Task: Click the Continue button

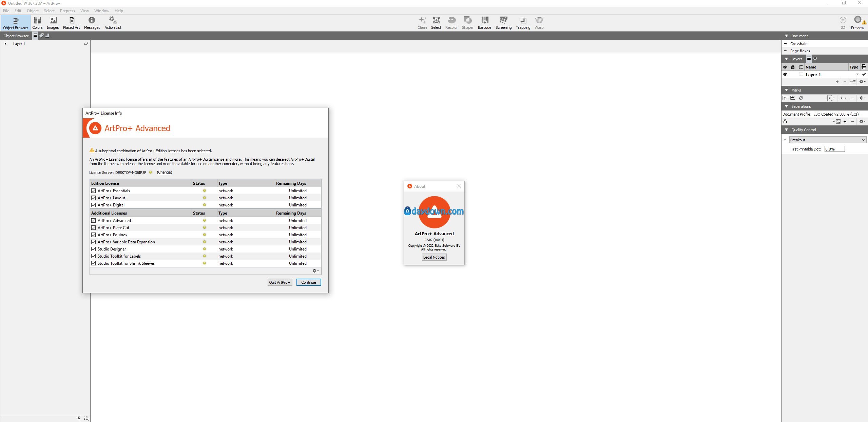Action: [308, 282]
